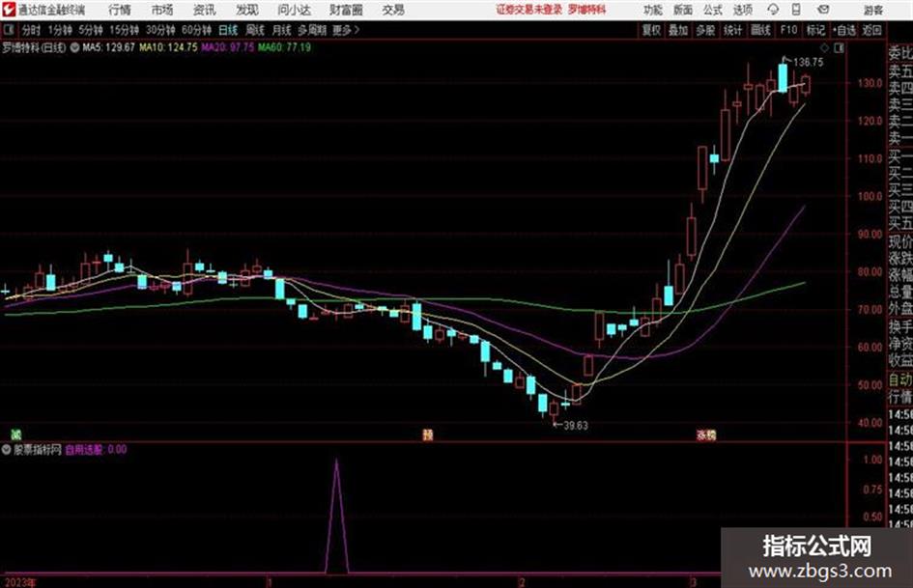Click the 统计 statistics button
The height and width of the screenshot is (588, 913).
(732, 30)
